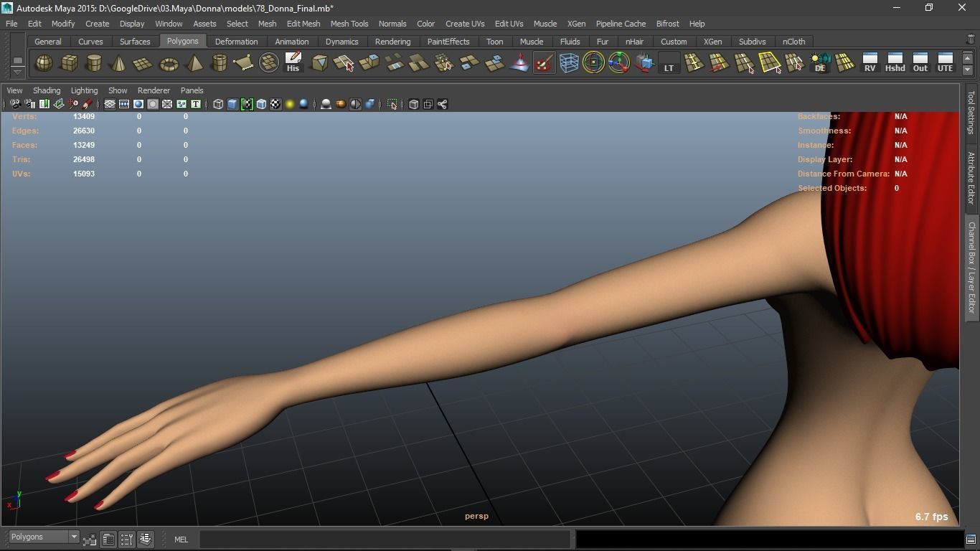Open the UTE UV texture editor shelf icon
This screenshot has width=980, height=551.
click(x=945, y=63)
